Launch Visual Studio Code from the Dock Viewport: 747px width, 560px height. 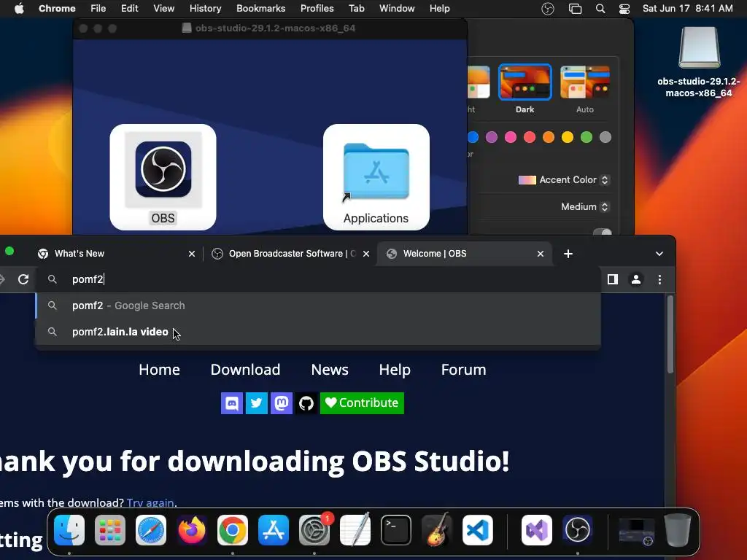(478, 530)
